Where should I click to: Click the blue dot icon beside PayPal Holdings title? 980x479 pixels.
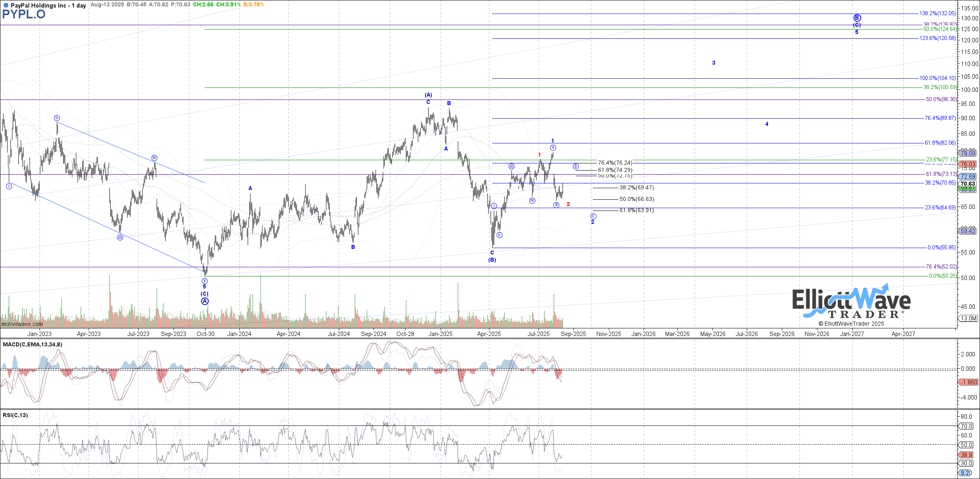click(6, 6)
